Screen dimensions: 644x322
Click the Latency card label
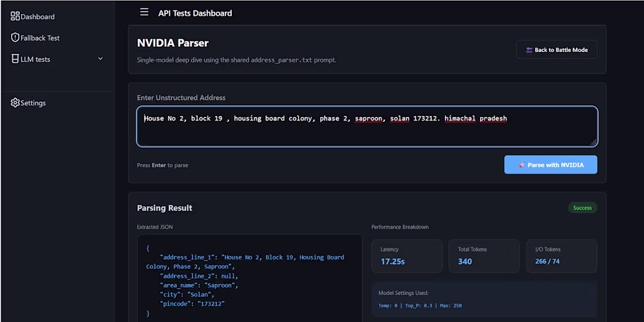pyautogui.click(x=389, y=249)
